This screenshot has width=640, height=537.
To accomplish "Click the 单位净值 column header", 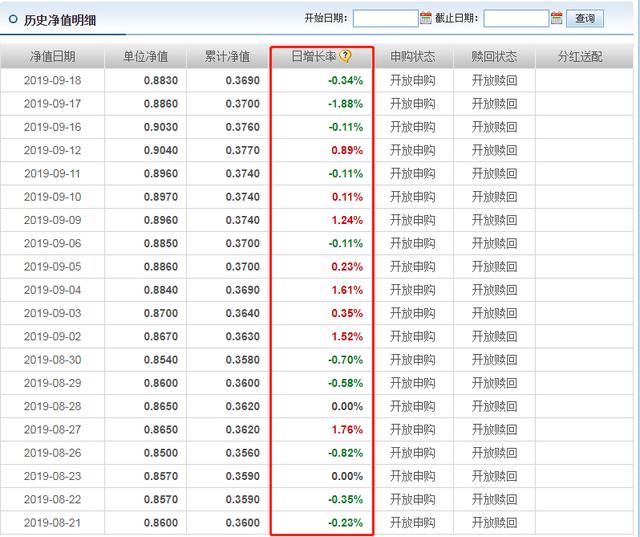I will (x=146, y=56).
